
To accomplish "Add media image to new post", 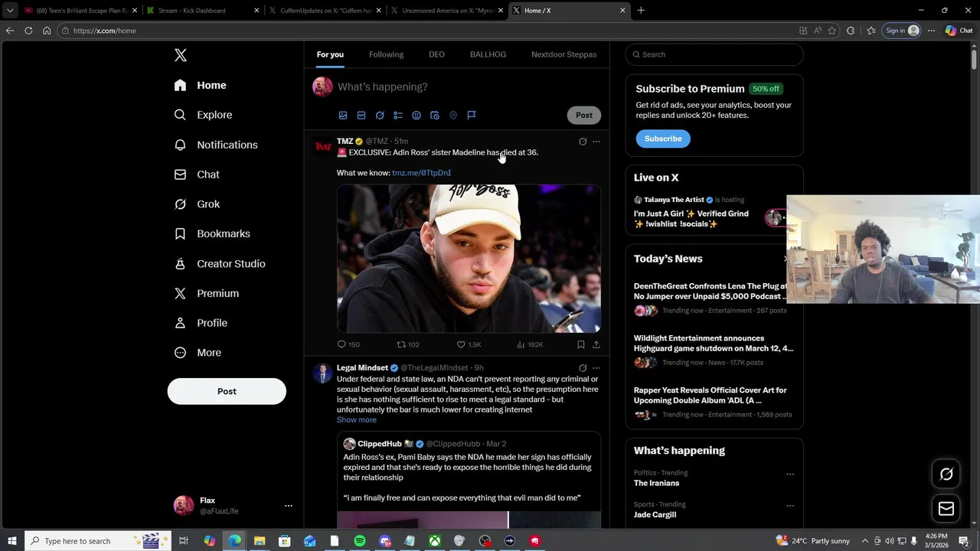I will click(343, 115).
